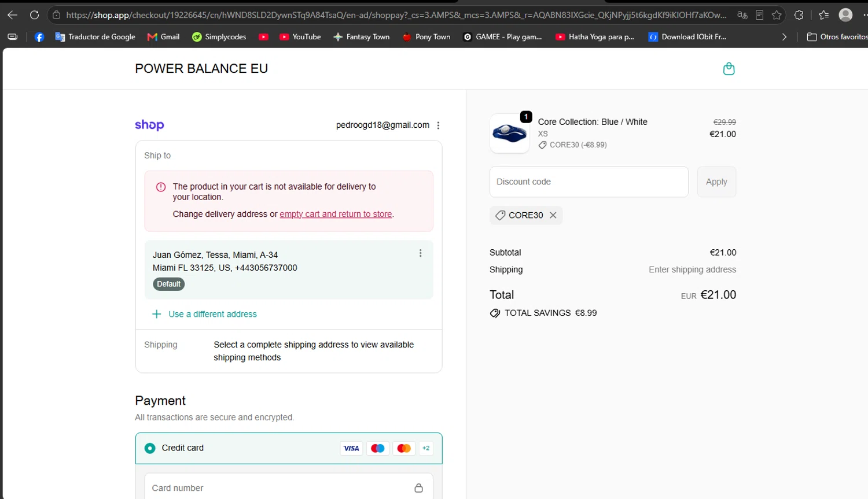This screenshot has width=868, height=499.
Task: Click the Default address badge
Action: point(169,284)
